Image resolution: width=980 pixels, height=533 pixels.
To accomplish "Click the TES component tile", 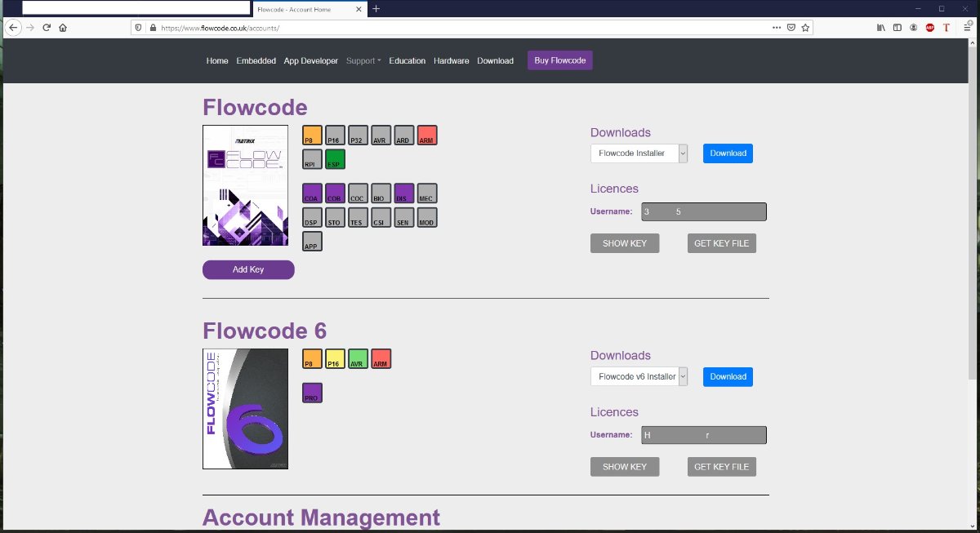I will coord(359,217).
